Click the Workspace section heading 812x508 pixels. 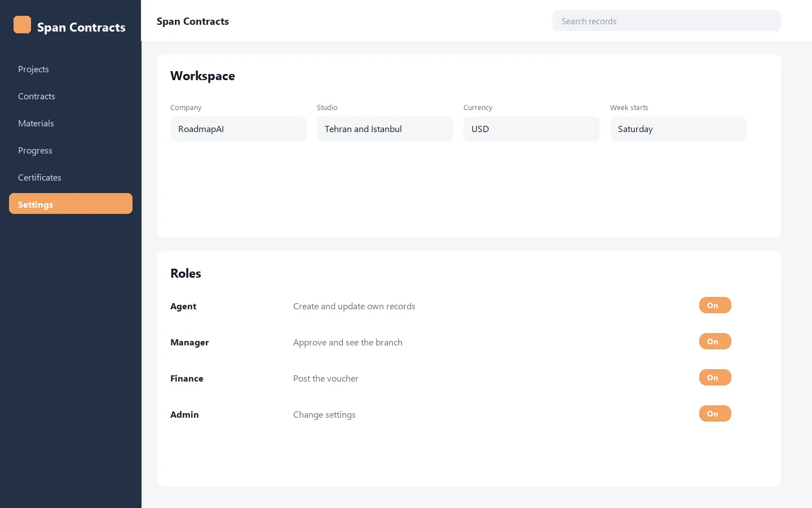point(202,76)
